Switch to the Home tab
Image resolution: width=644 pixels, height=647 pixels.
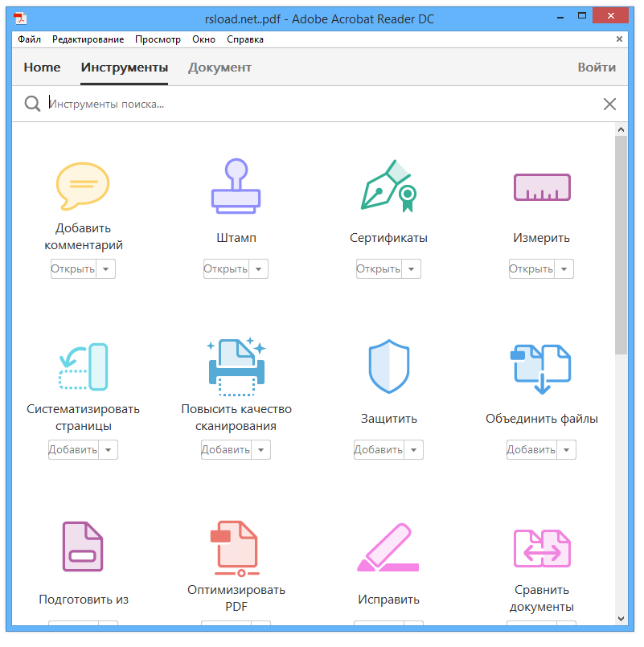[x=42, y=68]
